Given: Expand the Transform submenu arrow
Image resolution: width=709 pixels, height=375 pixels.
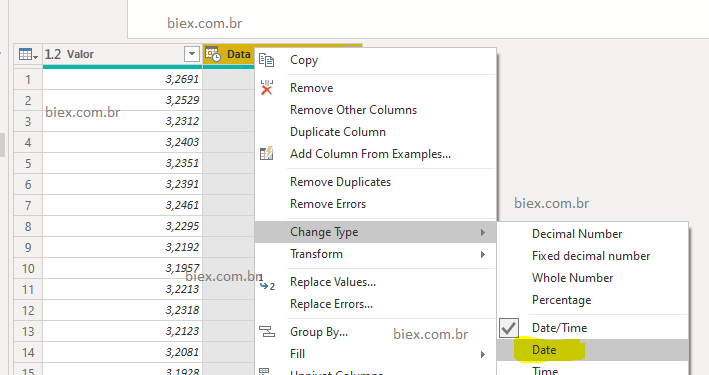Looking at the screenshot, I should click(482, 254).
